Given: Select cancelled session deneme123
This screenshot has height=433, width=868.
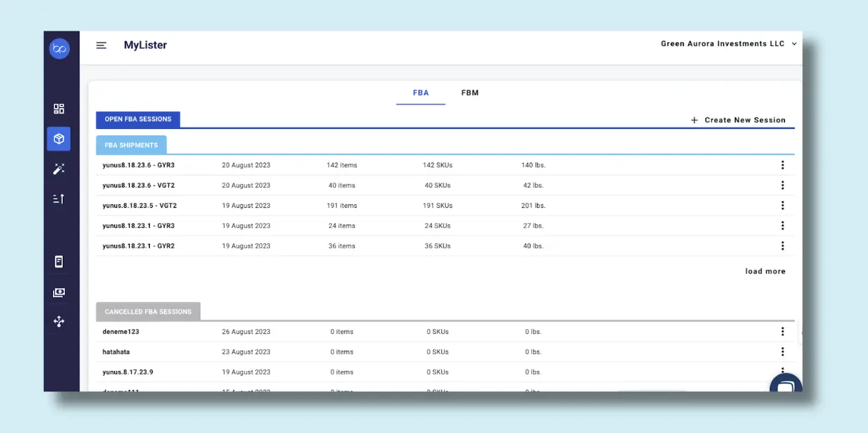Looking at the screenshot, I should (121, 332).
